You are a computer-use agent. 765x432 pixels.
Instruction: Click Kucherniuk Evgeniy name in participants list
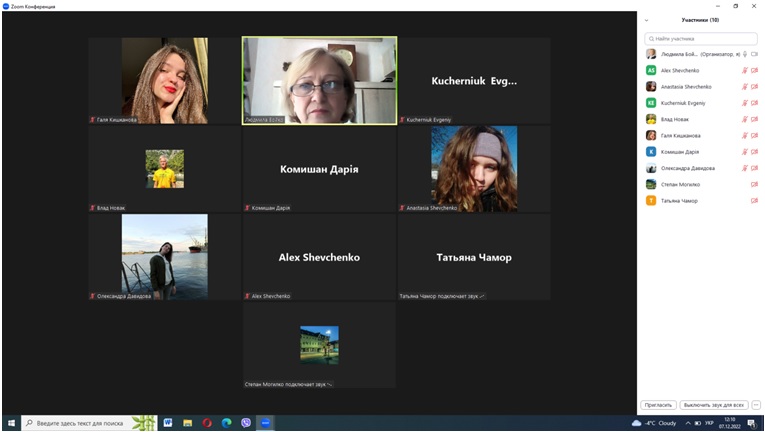click(x=683, y=103)
